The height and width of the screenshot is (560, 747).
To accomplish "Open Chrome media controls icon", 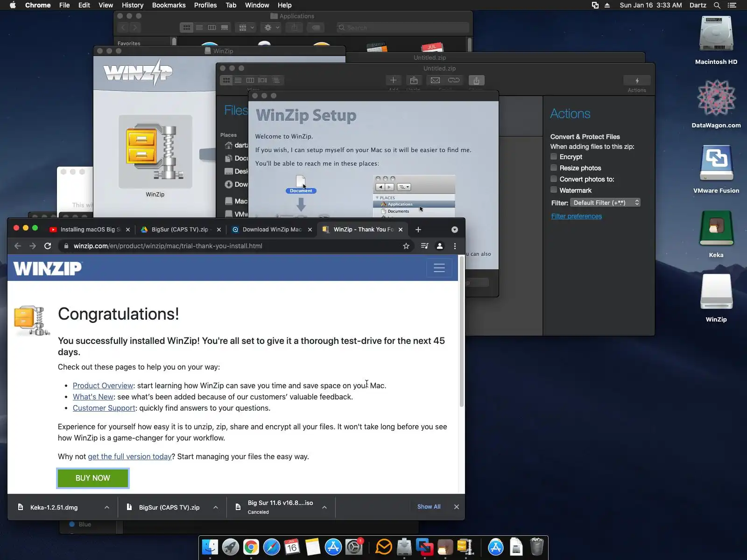I will tap(424, 246).
